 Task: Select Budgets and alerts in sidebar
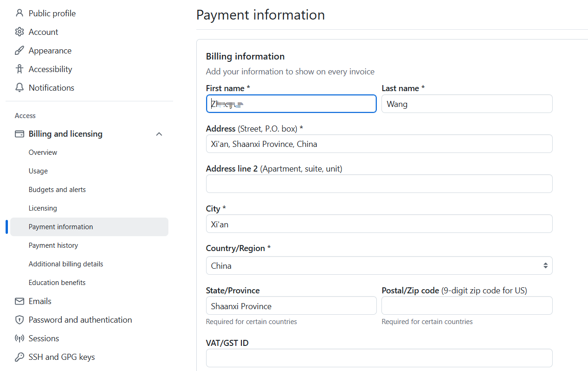click(57, 190)
